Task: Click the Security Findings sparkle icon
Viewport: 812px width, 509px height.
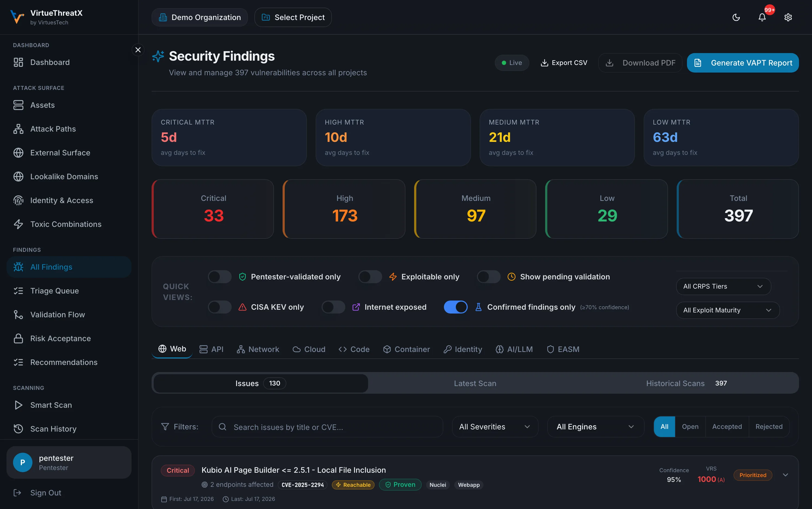Action: point(158,56)
